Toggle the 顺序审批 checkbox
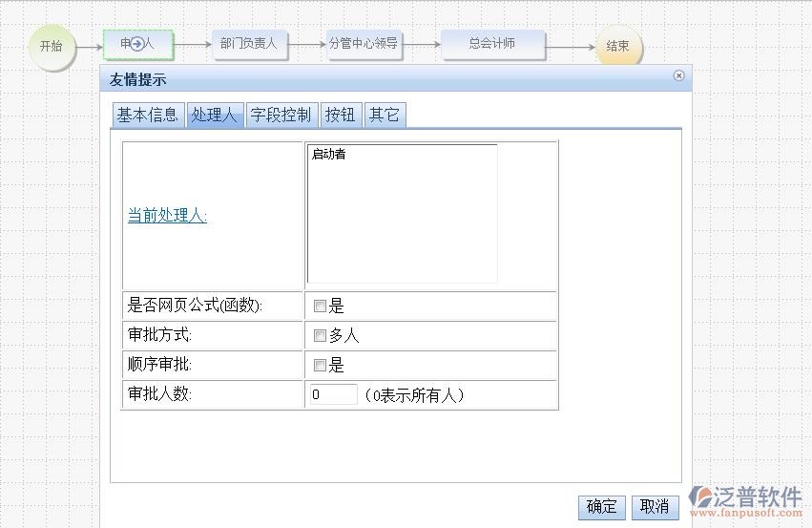Image resolution: width=812 pixels, height=528 pixels. [321, 366]
